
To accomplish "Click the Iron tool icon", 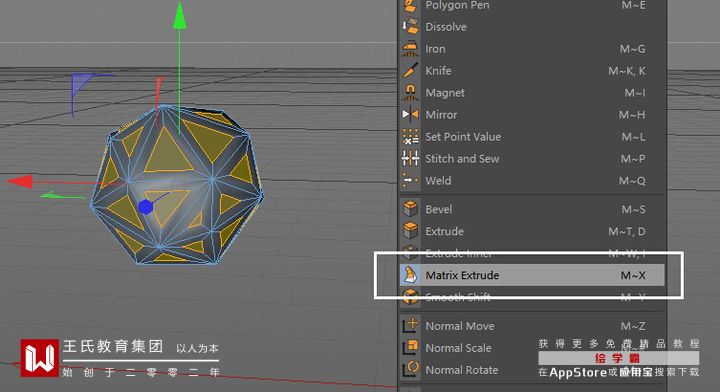I will [x=410, y=49].
